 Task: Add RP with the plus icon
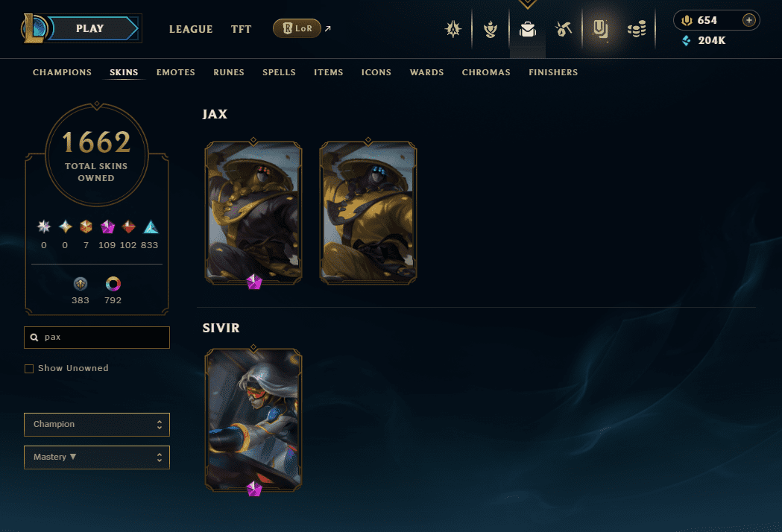[748, 20]
